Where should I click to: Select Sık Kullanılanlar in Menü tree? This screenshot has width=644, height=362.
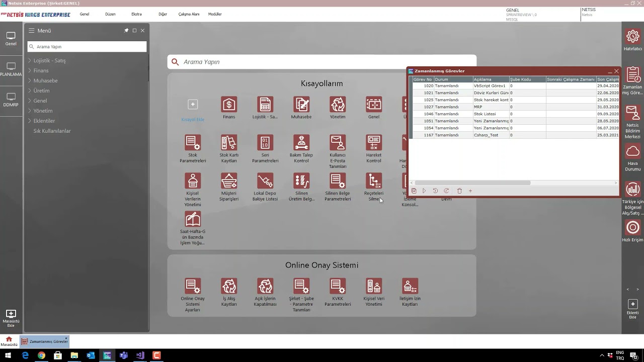[x=52, y=131]
